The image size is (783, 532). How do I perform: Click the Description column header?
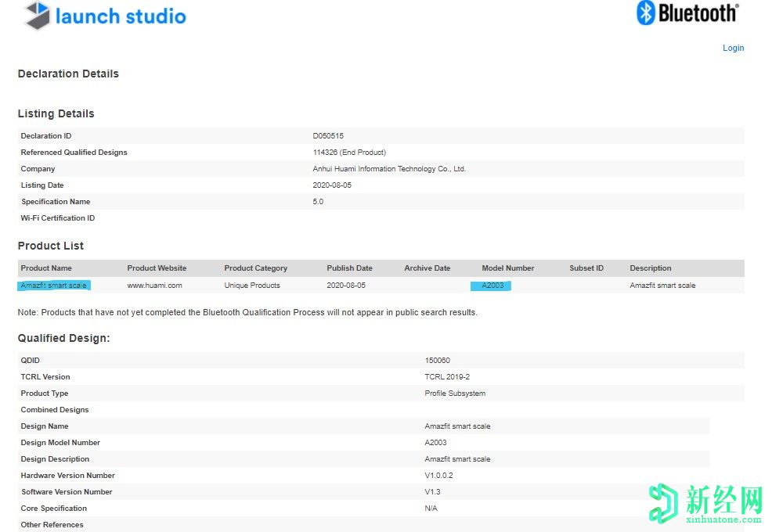(650, 268)
